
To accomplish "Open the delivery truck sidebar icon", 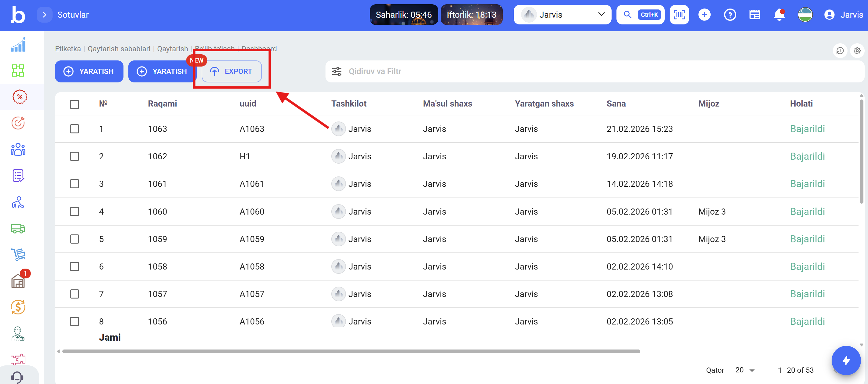I will pyautogui.click(x=18, y=229).
